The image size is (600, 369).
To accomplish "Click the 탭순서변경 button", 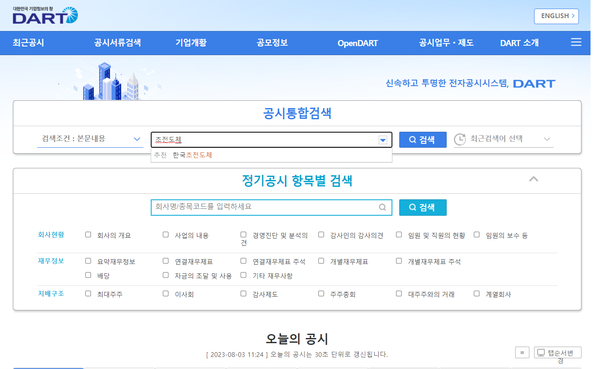I will [558, 353].
